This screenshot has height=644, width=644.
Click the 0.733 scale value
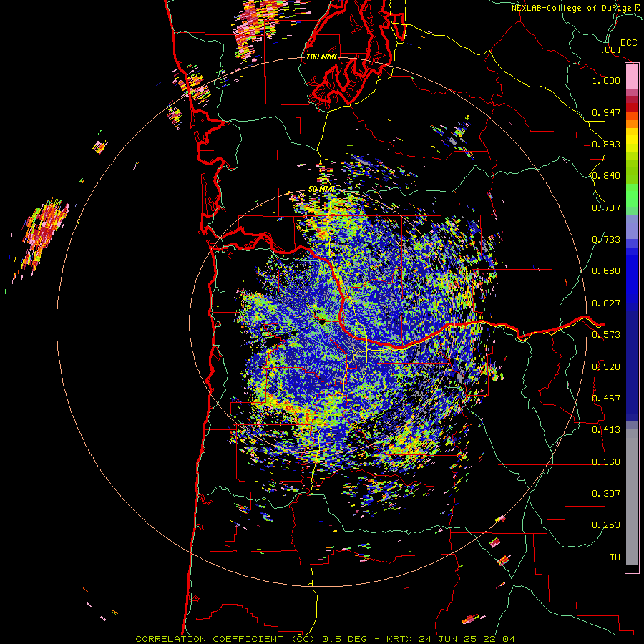click(x=606, y=240)
